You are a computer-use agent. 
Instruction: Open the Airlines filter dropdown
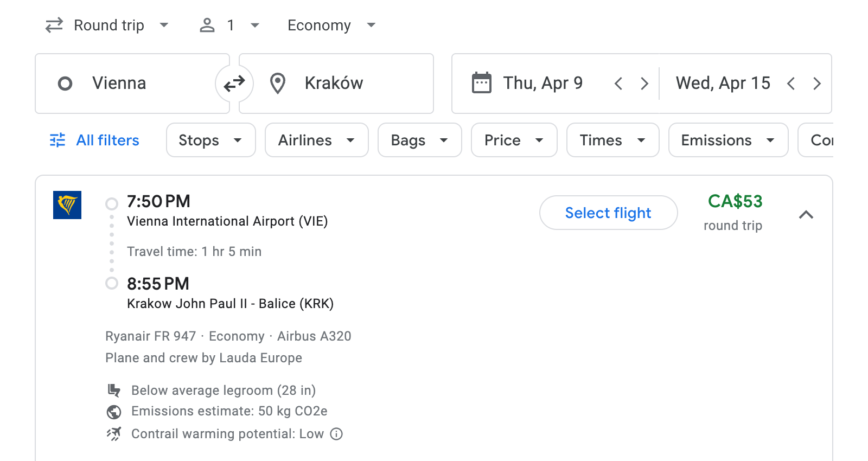tap(316, 140)
